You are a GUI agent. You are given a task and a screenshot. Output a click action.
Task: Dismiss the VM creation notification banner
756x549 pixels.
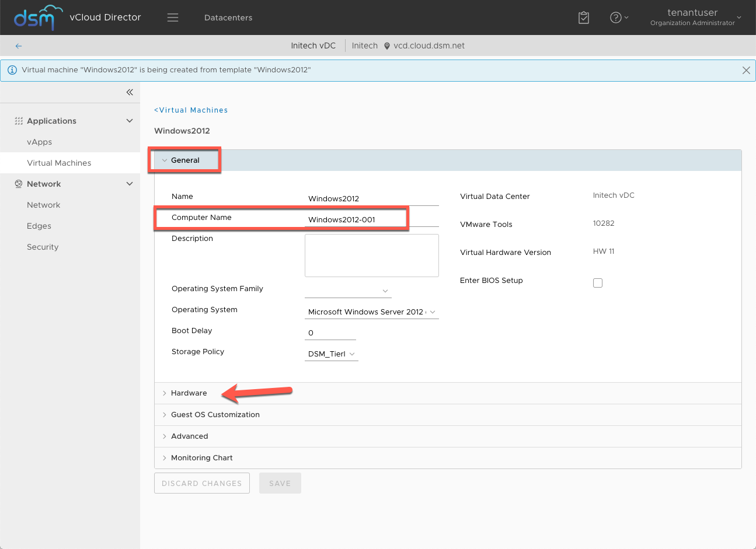tap(746, 70)
